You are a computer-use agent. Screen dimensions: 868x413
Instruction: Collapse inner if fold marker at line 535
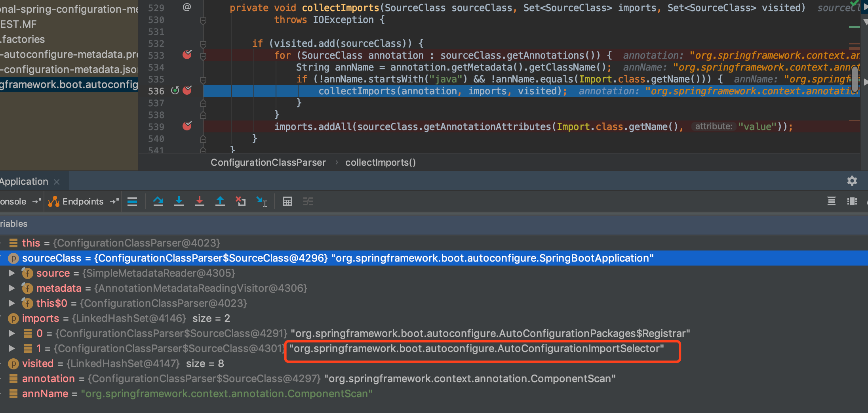click(203, 80)
